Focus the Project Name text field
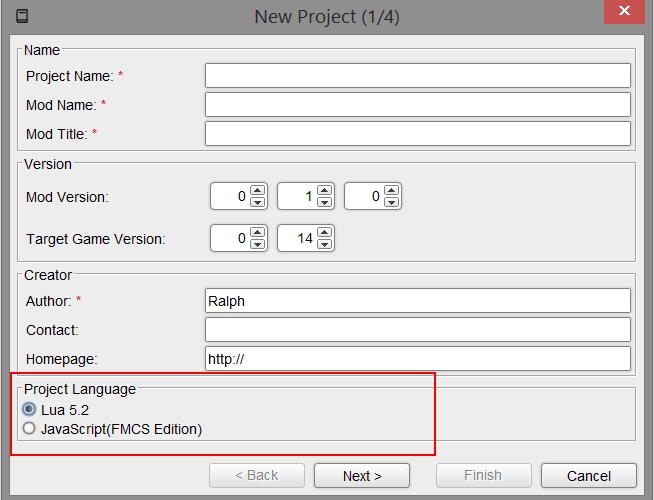This screenshot has width=654, height=500. click(x=417, y=76)
